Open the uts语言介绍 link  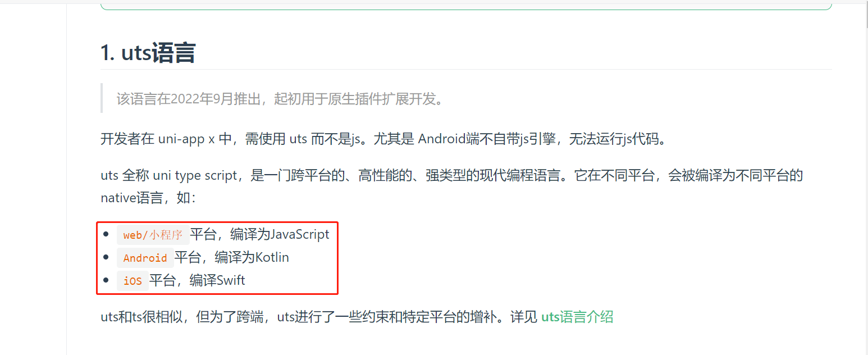[577, 317]
